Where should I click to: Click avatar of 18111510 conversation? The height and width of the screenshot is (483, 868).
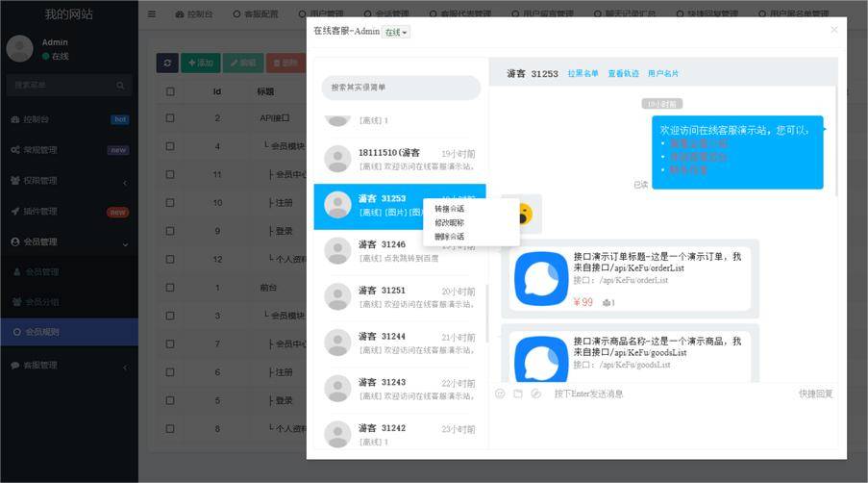337,159
